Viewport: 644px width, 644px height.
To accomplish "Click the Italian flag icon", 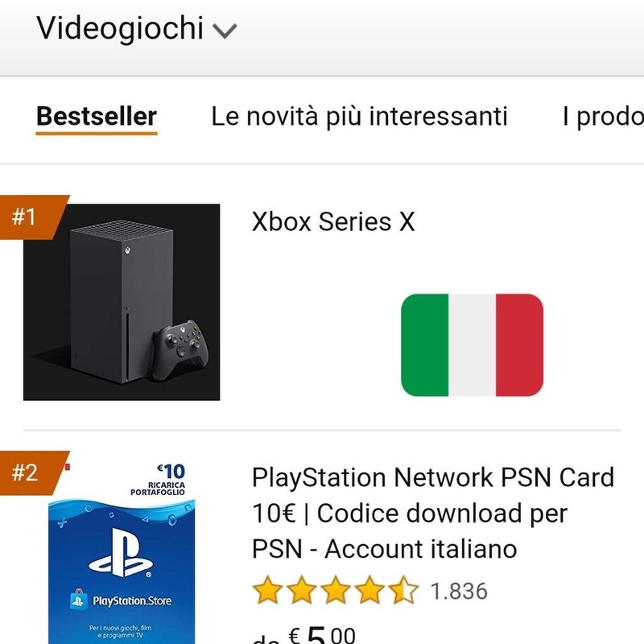I will click(472, 345).
